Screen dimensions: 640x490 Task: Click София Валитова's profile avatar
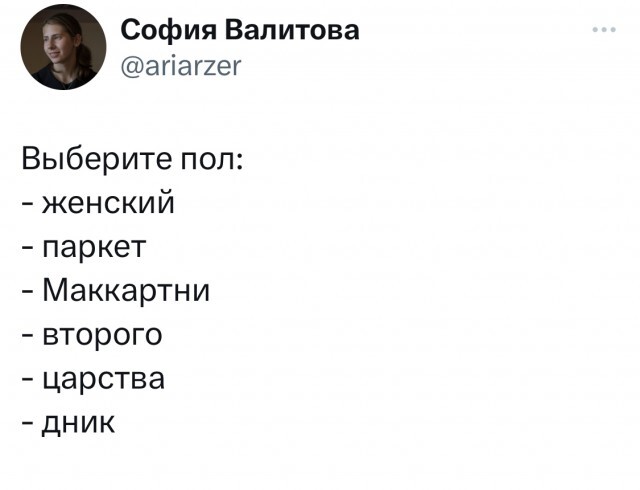click(63, 47)
